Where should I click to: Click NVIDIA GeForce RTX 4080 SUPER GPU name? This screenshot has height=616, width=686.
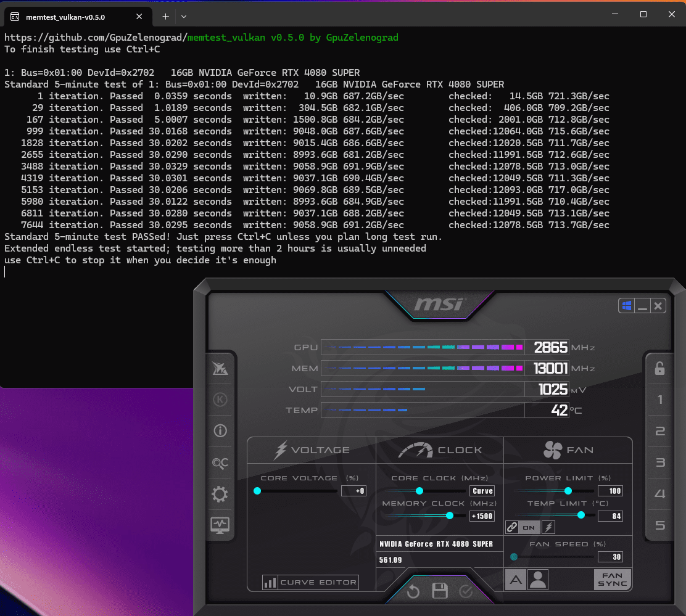[x=436, y=544]
